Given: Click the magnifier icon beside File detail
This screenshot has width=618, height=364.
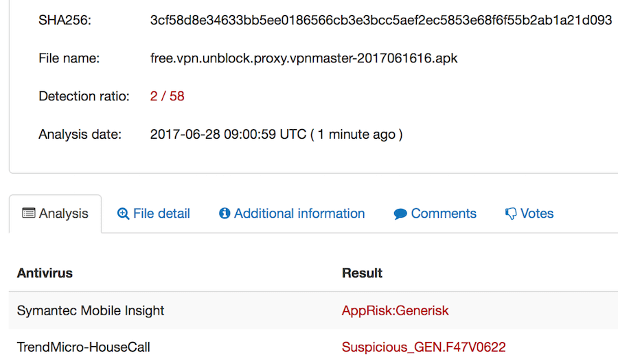Looking at the screenshot, I should pyautogui.click(x=123, y=214).
